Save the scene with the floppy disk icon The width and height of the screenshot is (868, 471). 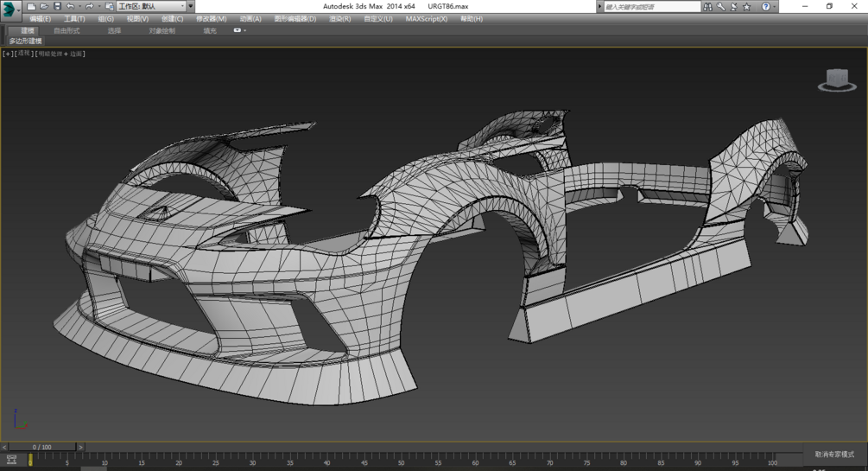click(57, 7)
